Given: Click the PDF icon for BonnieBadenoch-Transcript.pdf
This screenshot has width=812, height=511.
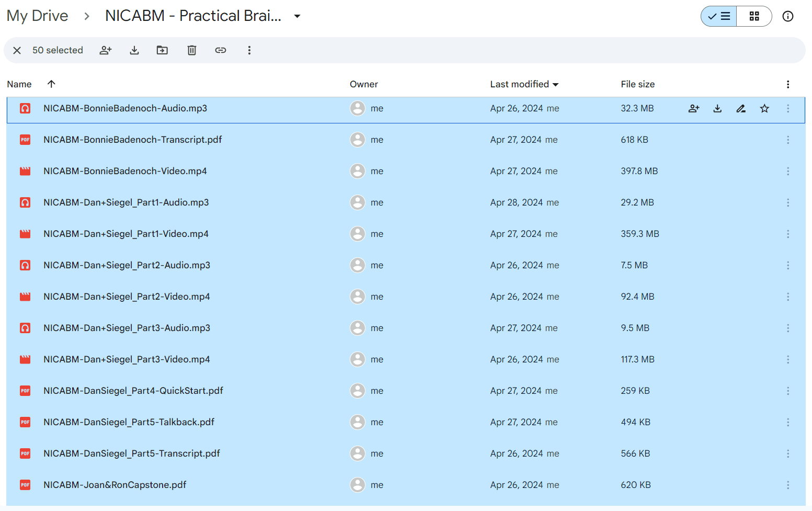Looking at the screenshot, I should [x=25, y=140].
